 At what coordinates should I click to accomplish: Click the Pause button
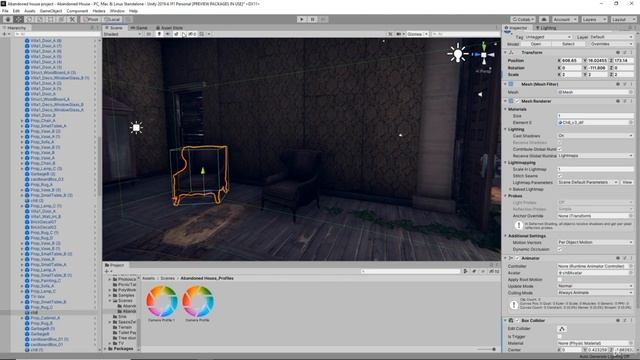click(313, 19)
